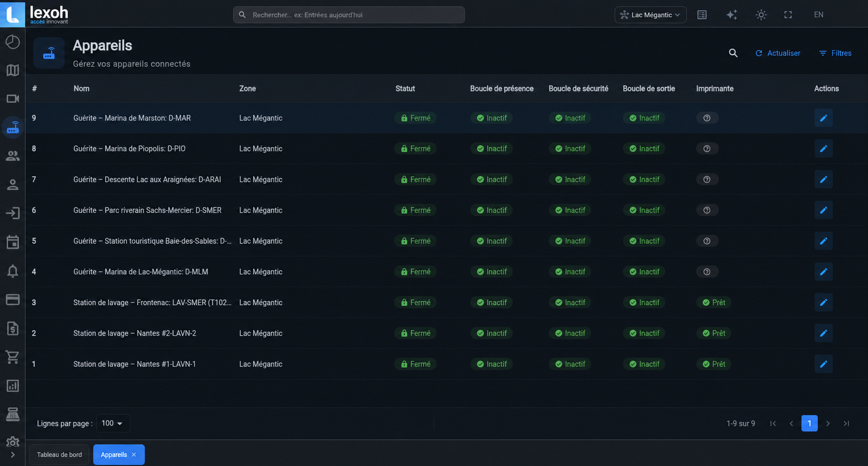Go to page 1 in pagination
The width and height of the screenshot is (868, 466).
click(809, 423)
